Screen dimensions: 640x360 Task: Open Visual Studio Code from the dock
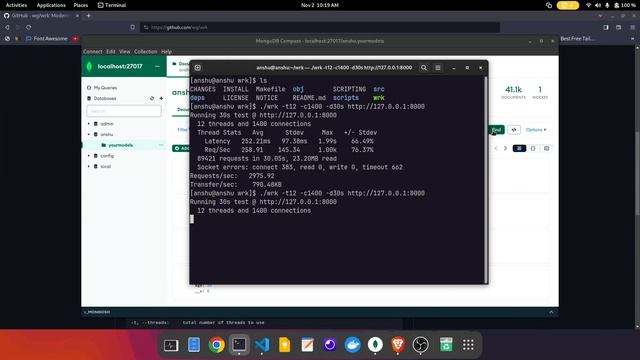(262, 345)
